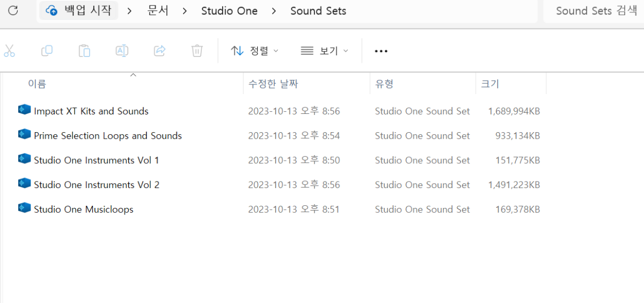Select the Studio One Instruments Vol 1 file name

pyautogui.click(x=97, y=160)
